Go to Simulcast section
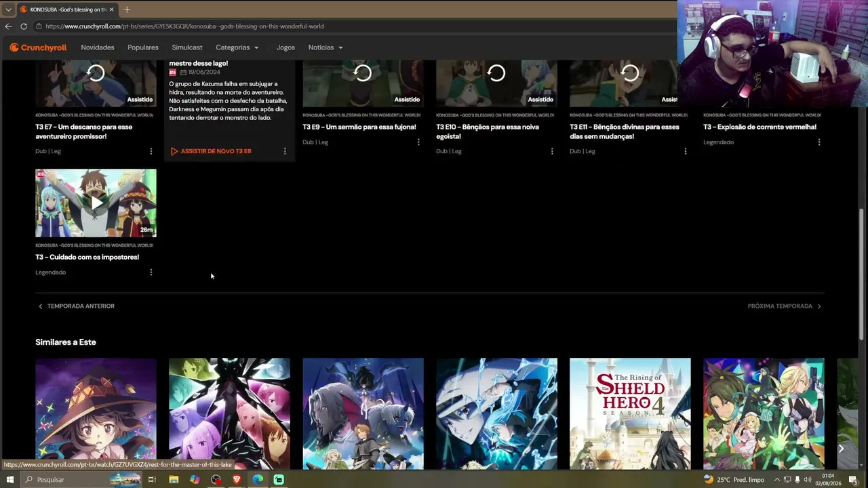The width and height of the screenshot is (868, 488). (187, 47)
